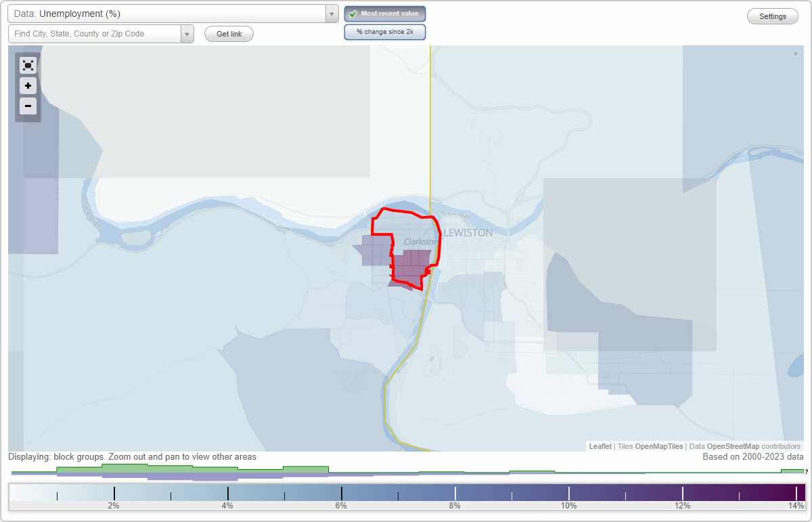Click the LEWISTON label on the map
812x522 pixels.
[x=468, y=232]
